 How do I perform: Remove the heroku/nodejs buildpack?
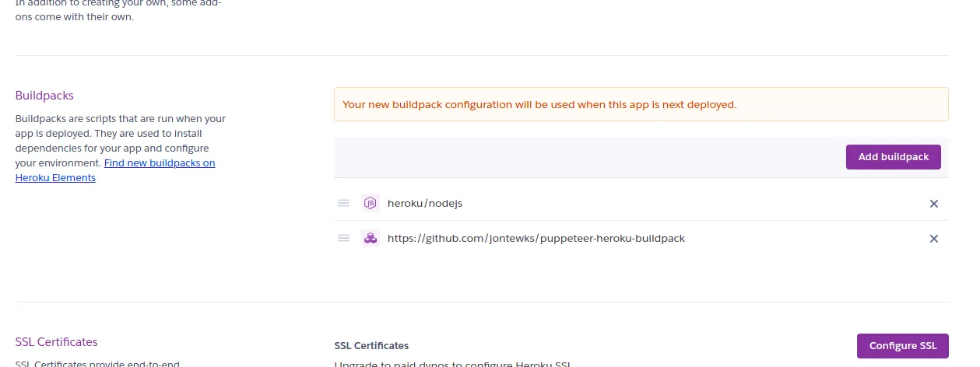933,204
